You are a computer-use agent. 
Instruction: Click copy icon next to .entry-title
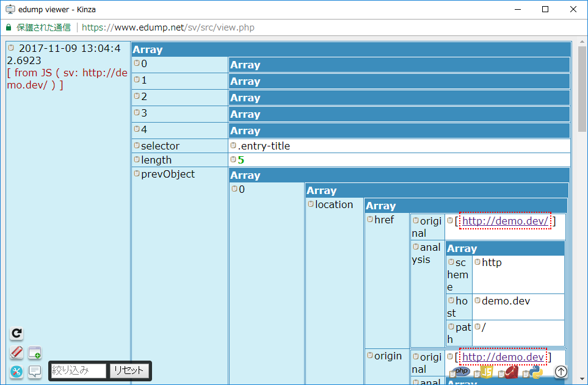click(233, 146)
